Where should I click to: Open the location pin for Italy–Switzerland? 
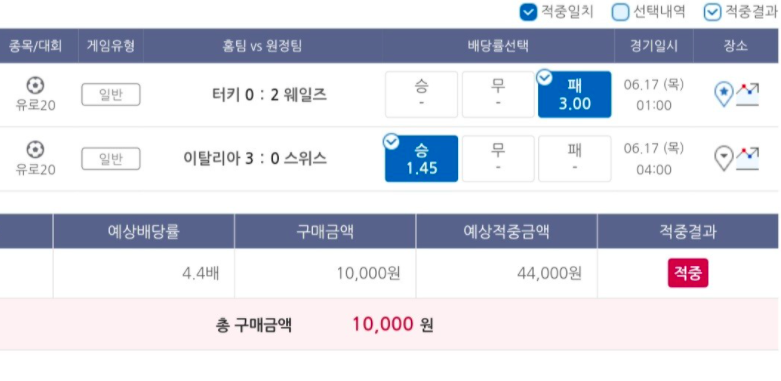tap(724, 159)
